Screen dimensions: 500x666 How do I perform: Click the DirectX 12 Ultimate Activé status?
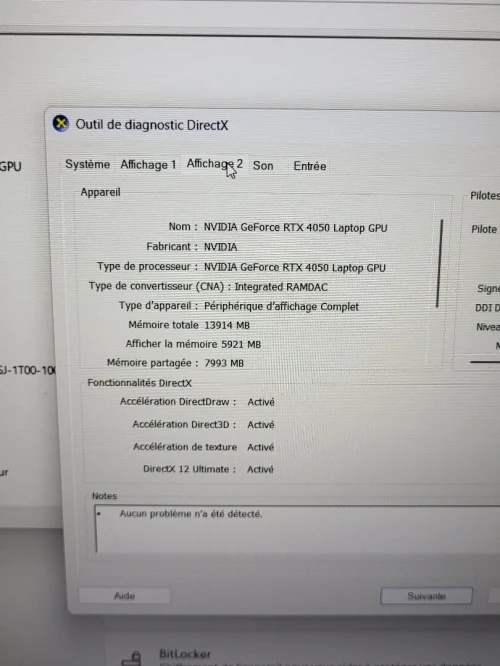click(x=260, y=469)
